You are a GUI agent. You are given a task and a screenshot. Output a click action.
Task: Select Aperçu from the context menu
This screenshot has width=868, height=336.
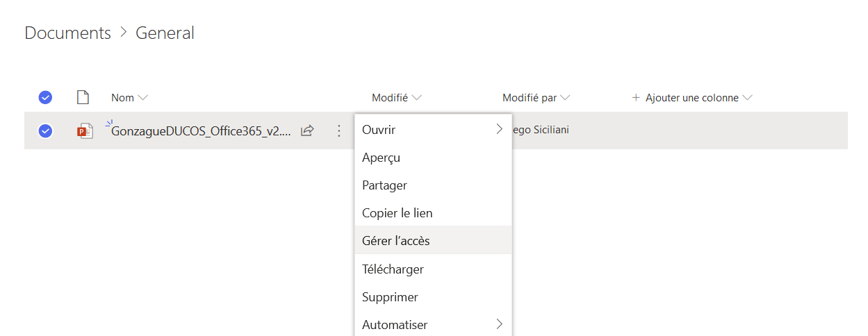[381, 158]
